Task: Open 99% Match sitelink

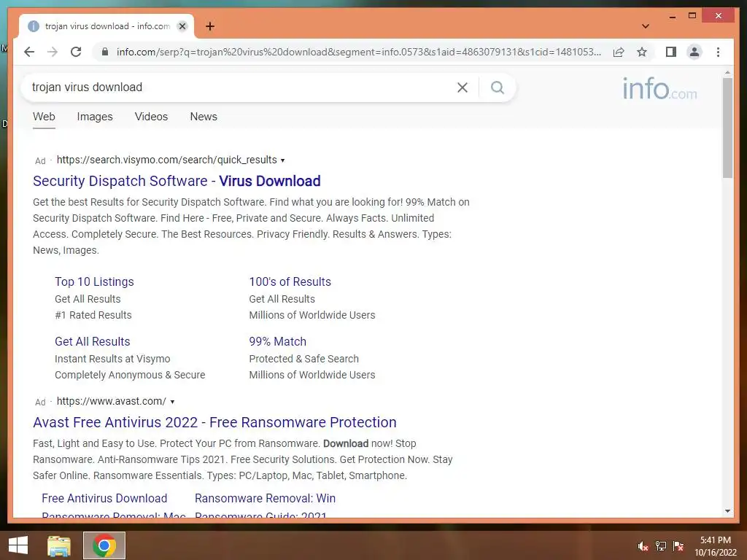Action: tap(278, 342)
